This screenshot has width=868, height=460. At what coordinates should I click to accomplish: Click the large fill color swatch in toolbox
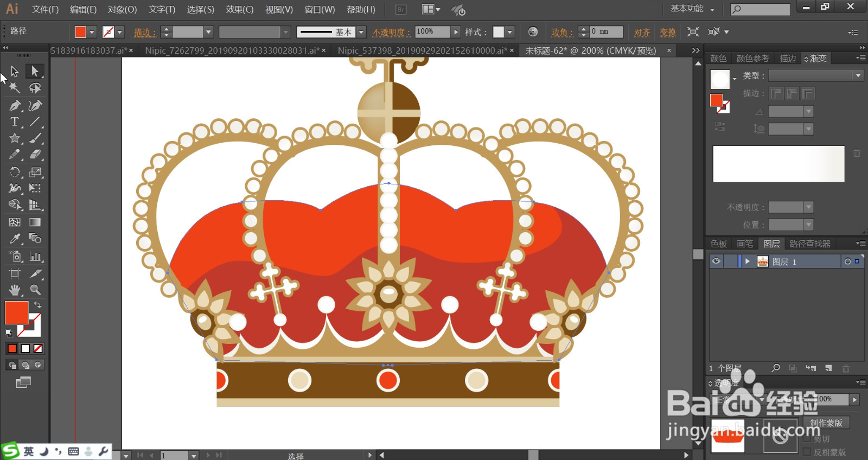pos(16,313)
